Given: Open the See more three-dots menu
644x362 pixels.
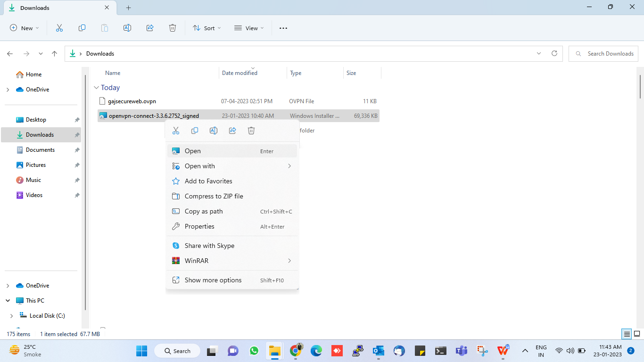Looking at the screenshot, I should pos(283,28).
